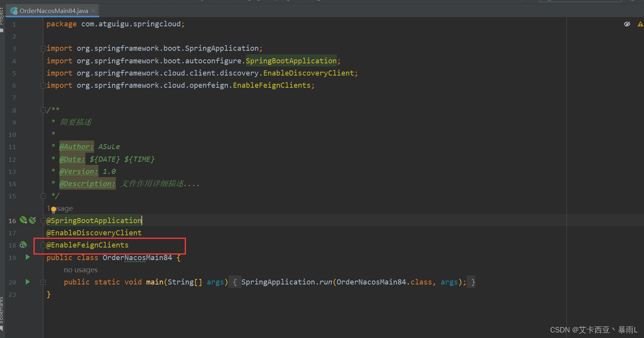Click the fold marker beside @EnableFeignClients
644x338 pixels.
pyautogui.click(x=43, y=245)
